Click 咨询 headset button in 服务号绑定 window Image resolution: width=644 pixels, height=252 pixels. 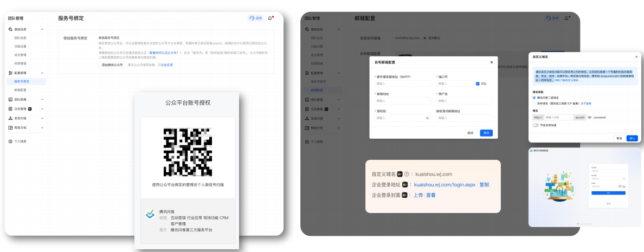click(x=255, y=18)
